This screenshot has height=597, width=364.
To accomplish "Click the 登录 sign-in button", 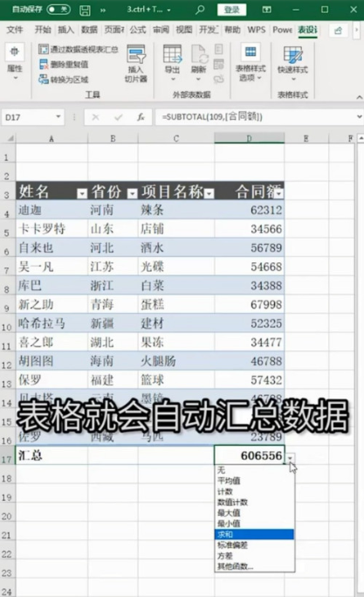I will (x=231, y=10).
